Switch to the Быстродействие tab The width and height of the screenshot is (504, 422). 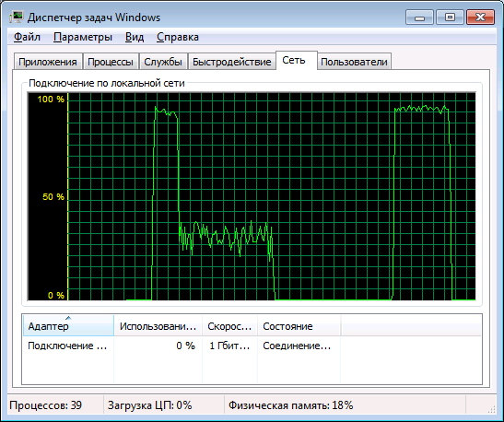click(x=232, y=62)
